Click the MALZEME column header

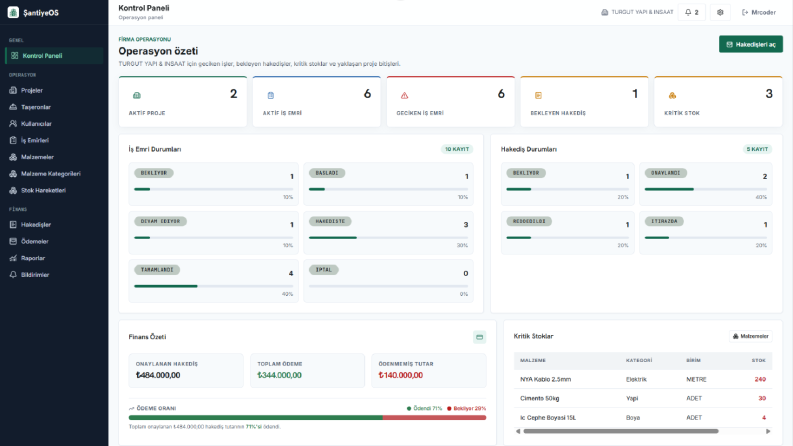(533, 361)
